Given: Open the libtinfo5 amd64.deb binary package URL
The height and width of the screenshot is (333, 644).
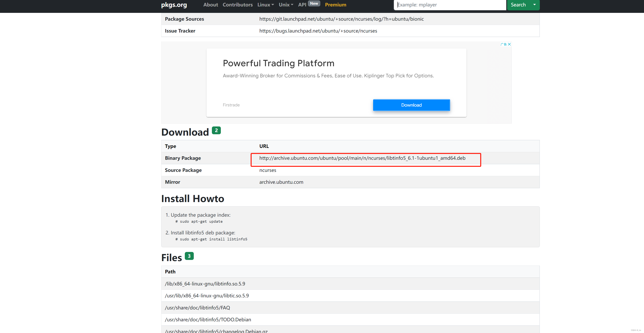Looking at the screenshot, I should click(362, 158).
